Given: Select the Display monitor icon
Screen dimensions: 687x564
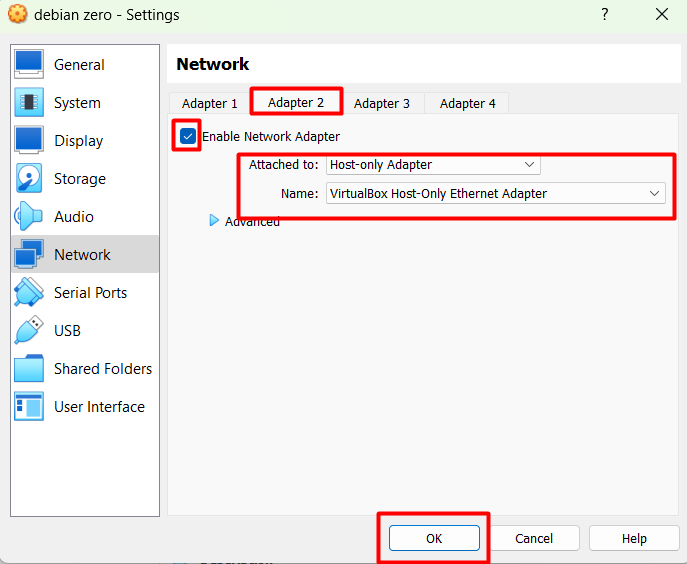Looking at the screenshot, I should [29, 140].
